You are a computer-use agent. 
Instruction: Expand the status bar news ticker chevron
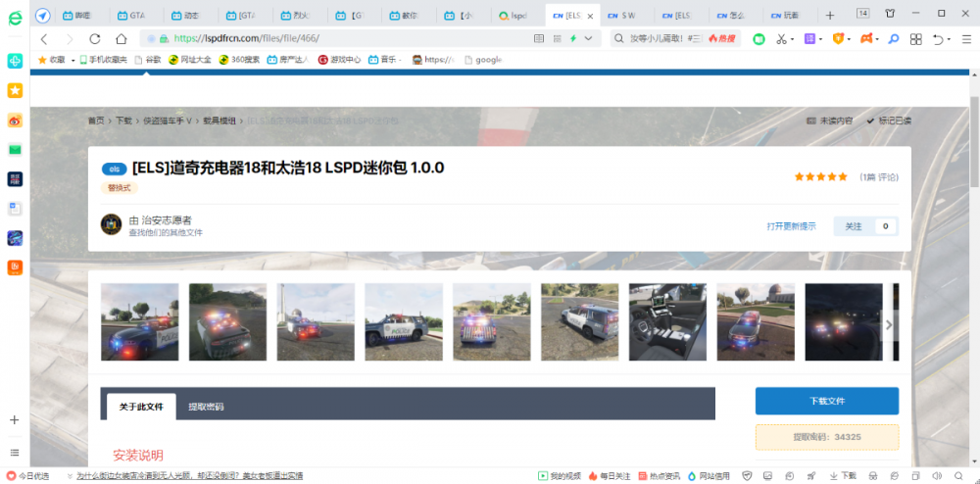click(70, 476)
